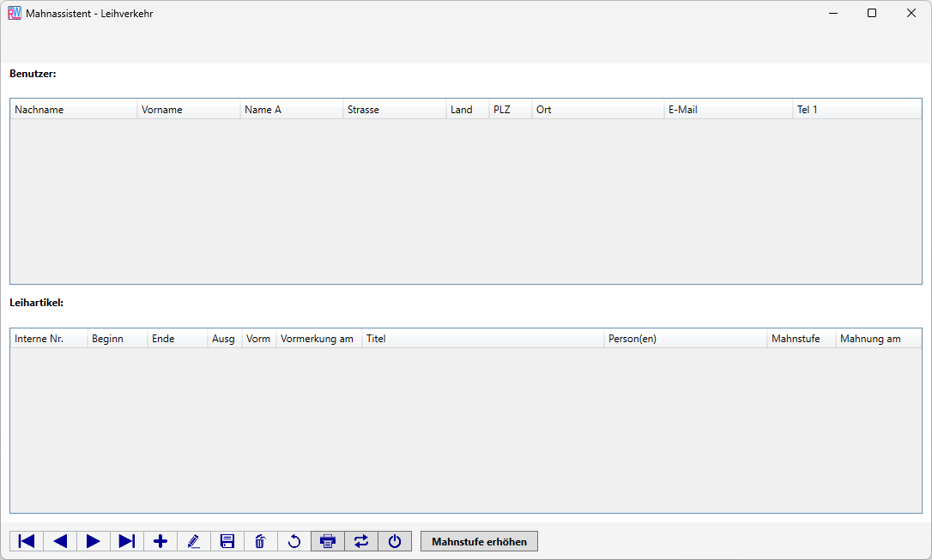The image size is (932, 560).
Task: Go to the previous record
Action: (60, 541)
